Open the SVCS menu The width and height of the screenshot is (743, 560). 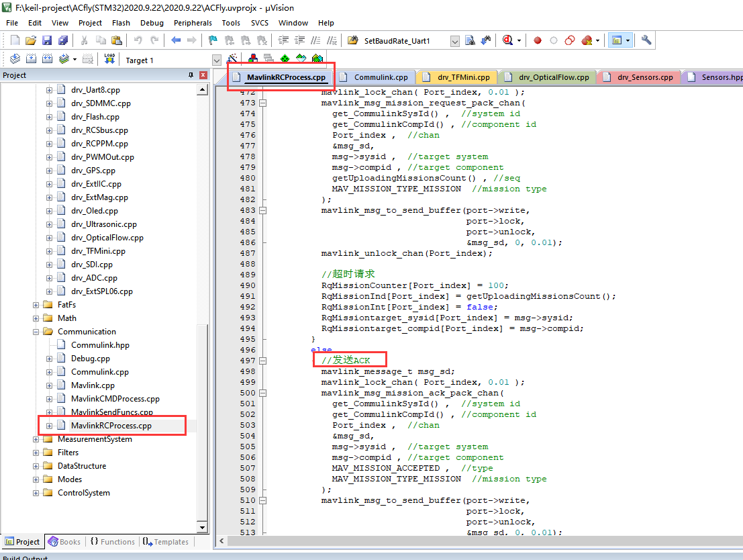click(260, 23)
